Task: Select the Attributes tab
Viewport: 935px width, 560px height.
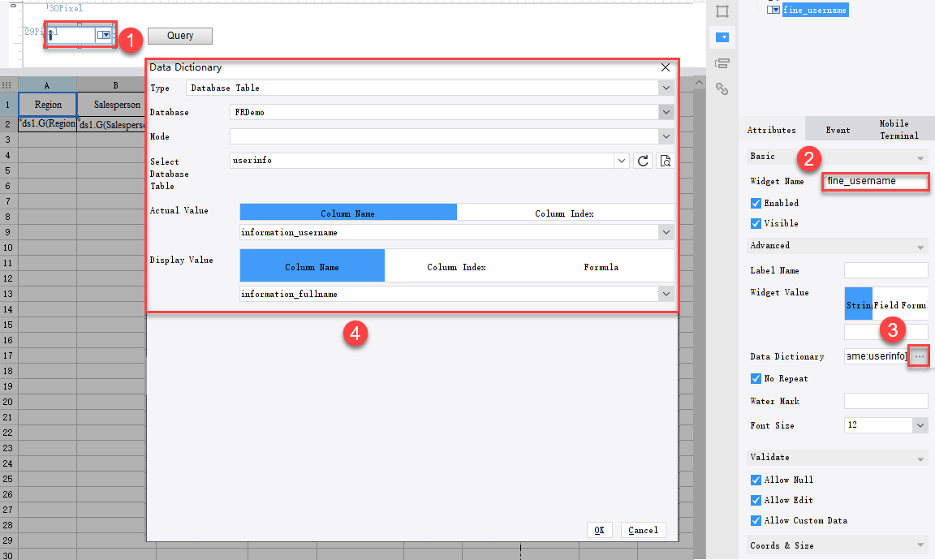Action: (772, 130)
